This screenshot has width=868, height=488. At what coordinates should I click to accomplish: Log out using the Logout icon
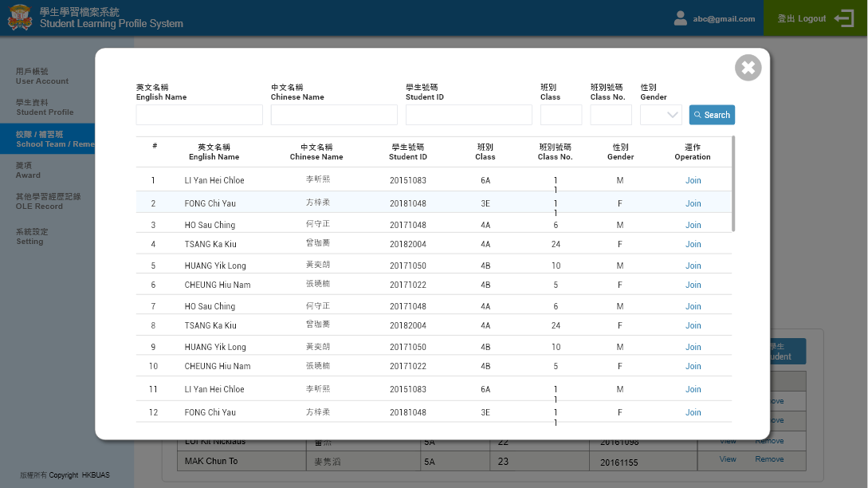coord(842,18)
